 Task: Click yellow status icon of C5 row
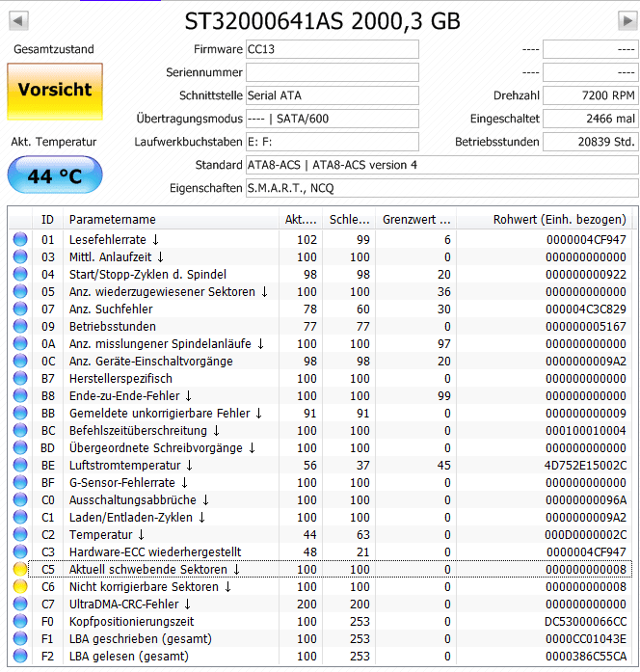[x=20, y=569]
